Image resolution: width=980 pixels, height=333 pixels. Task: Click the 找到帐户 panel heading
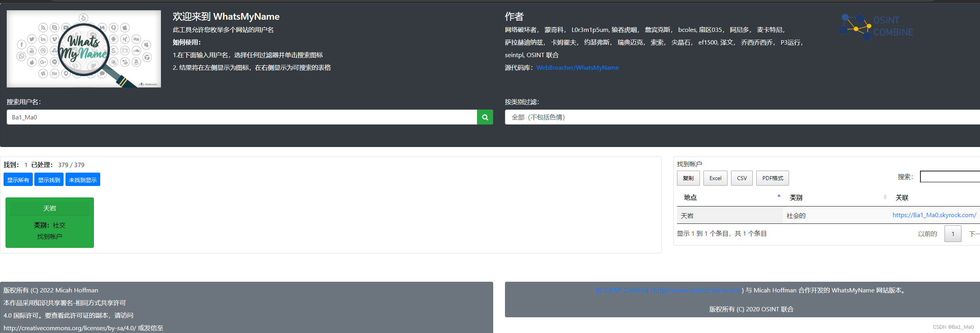click(689, 164)
